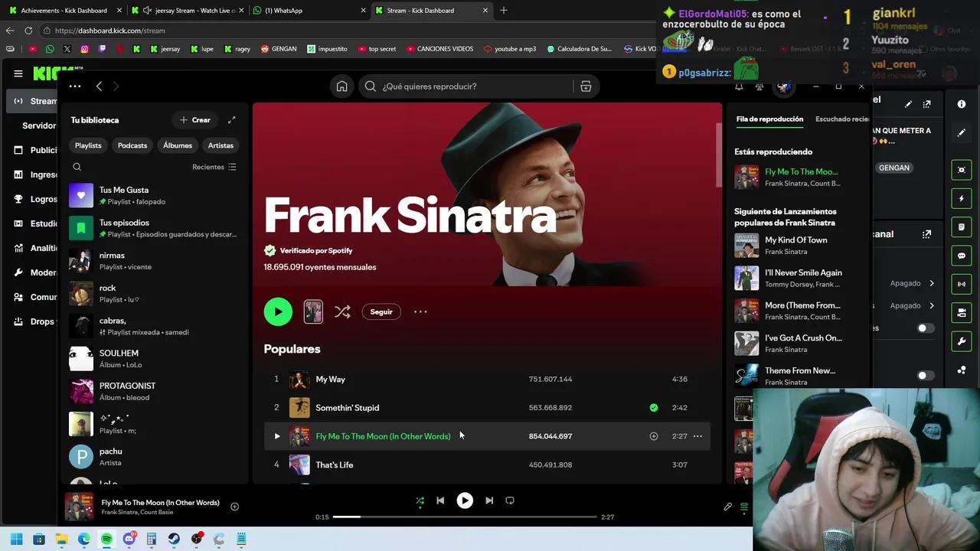
Task: Open the artist preview thumbnail beside the play button
Action: pyautogui.click(x=313, y=311)
